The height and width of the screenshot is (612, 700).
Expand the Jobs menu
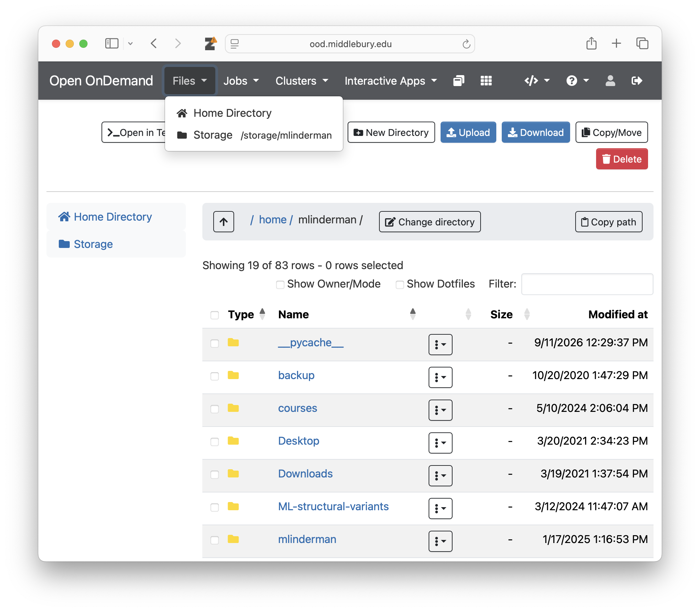tap(241, 81)
